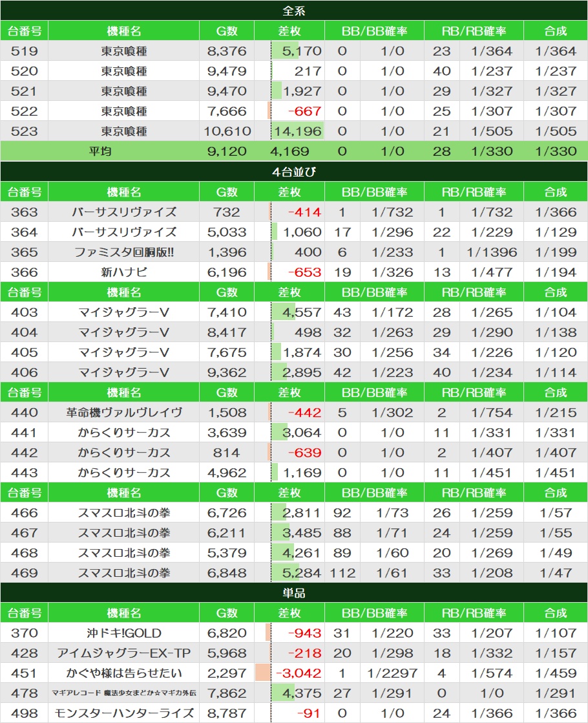Click the 1/237 RB rate for 520
The image size is (588, 723).
(x=492, y=71)
